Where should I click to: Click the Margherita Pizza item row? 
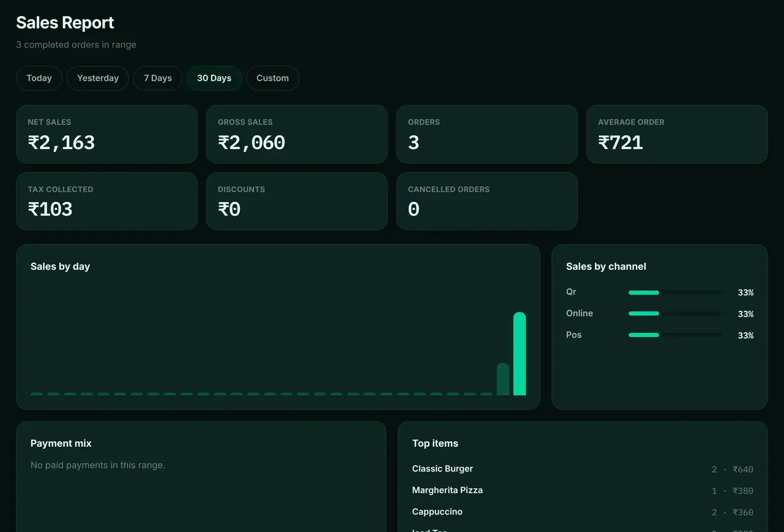pos(583,490)
